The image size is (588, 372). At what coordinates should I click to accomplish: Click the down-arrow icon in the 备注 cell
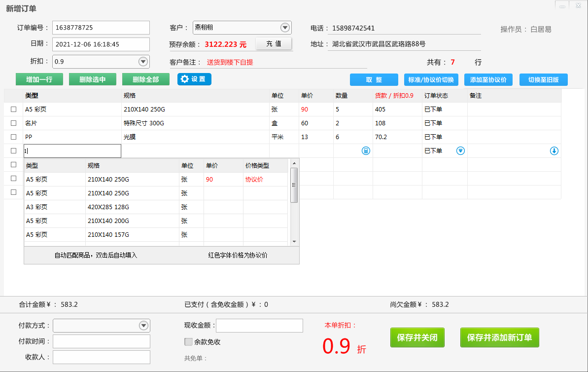tap(554, 151)
